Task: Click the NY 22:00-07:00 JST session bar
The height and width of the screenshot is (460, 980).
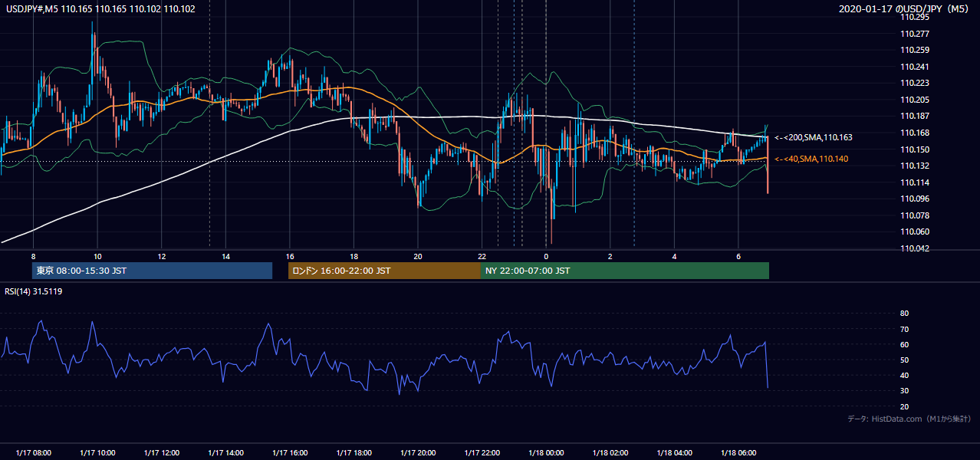Action: pos(625,271)
